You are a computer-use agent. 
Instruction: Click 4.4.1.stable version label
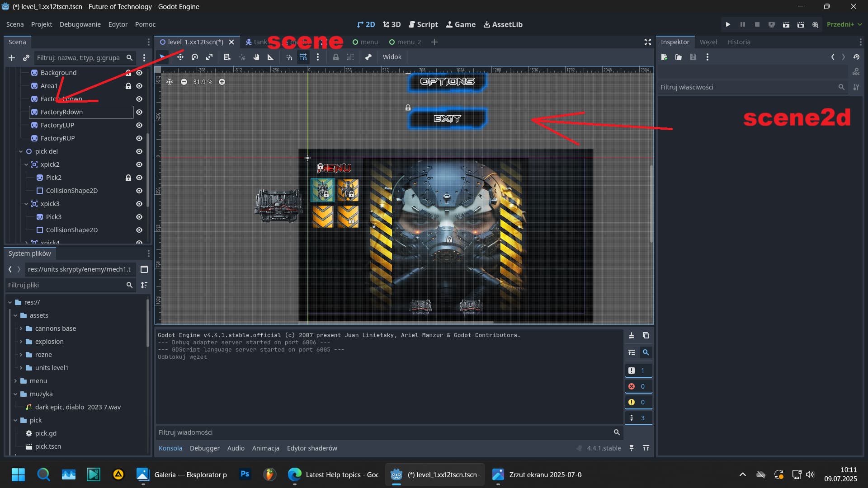[604, 448]
